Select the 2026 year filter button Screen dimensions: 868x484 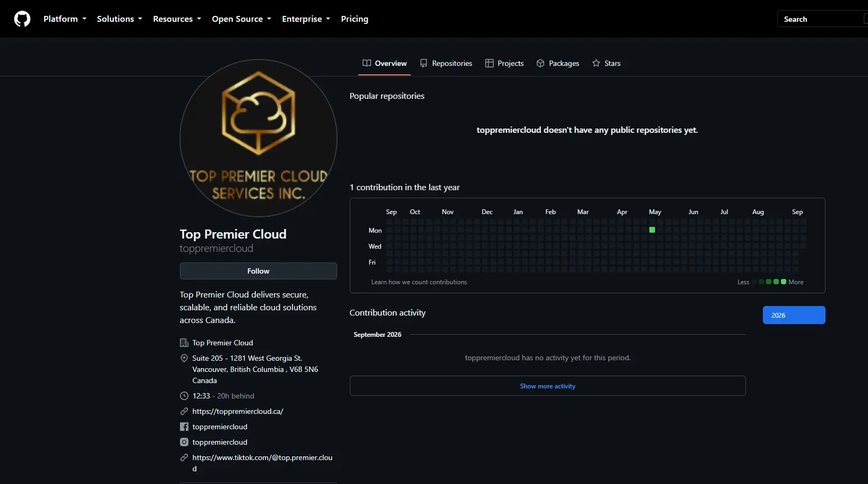pos(794,315)
